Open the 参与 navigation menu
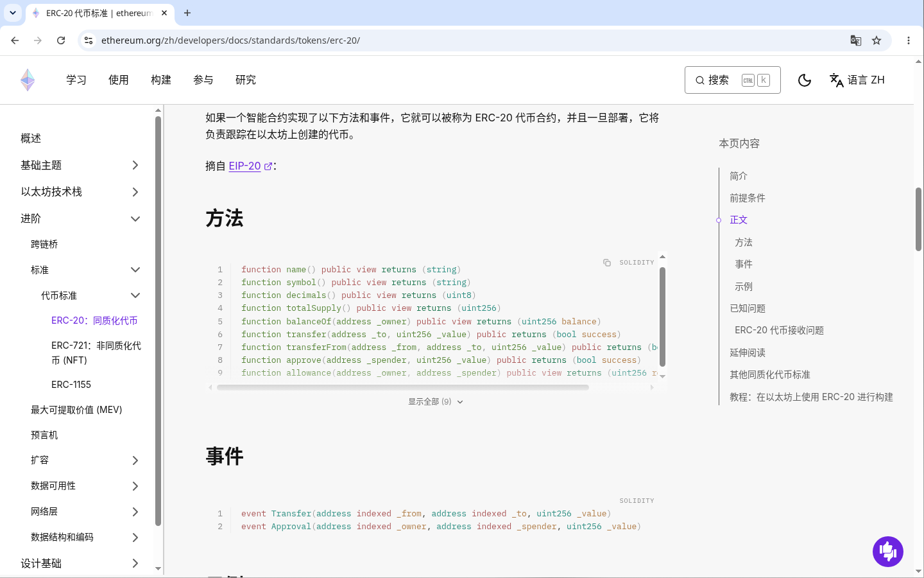The height and width of the screenshot is (578, 924). (203, 80)
